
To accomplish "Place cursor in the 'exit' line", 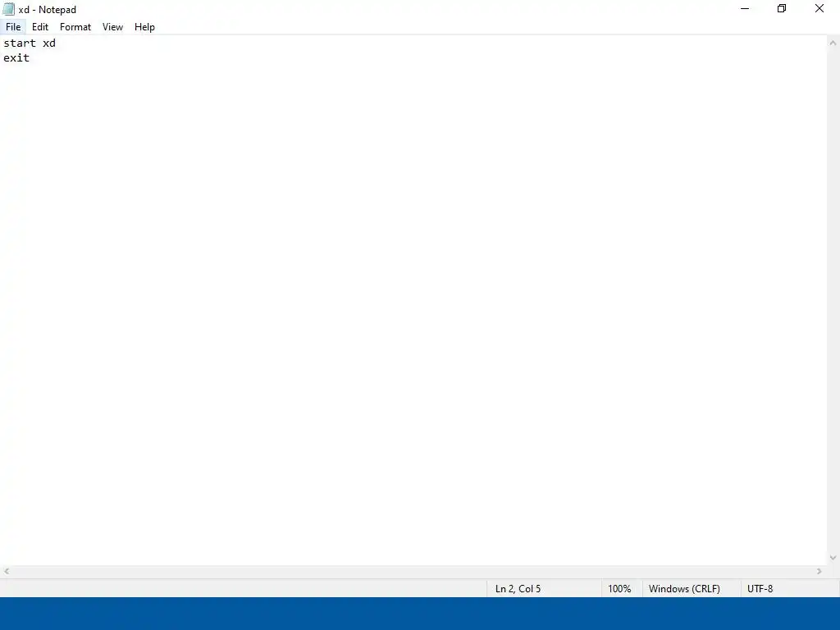I will tap(16, 58).
